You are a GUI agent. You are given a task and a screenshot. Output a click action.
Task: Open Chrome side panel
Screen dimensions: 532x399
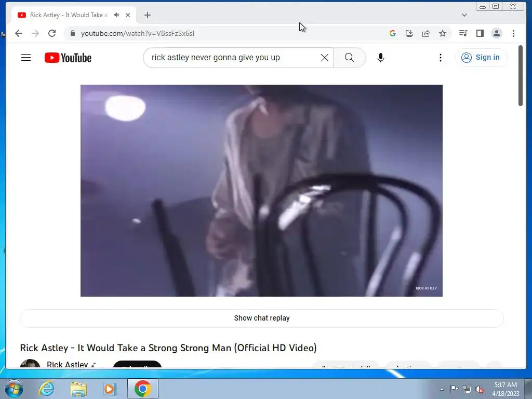[480, 33]
